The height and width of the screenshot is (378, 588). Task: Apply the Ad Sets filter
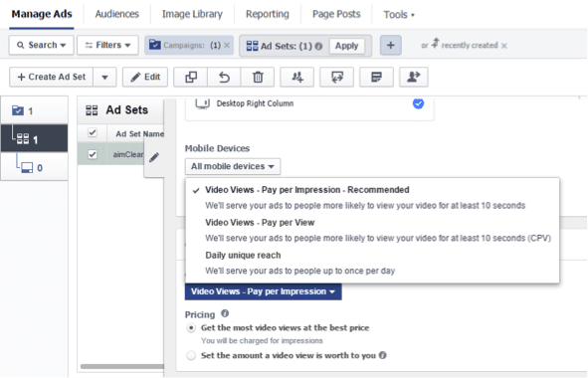tap(347, 46)
